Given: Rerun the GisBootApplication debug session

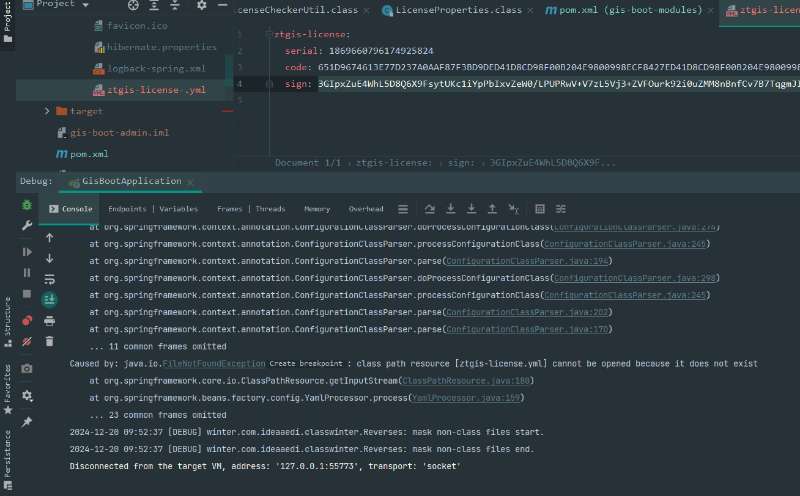Looking at the screenshot, I should click(27, 204).
